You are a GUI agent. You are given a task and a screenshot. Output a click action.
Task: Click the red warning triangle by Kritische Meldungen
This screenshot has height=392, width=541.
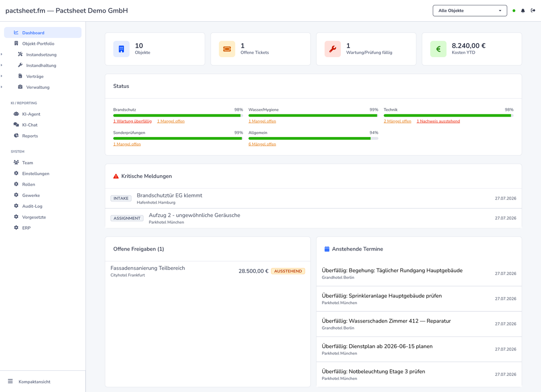[116, 176]
